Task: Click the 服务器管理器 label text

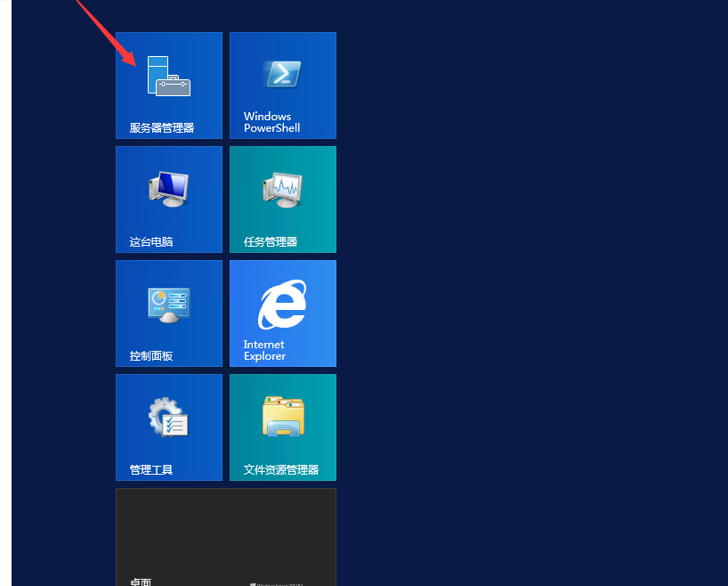Action: [162, 127]
